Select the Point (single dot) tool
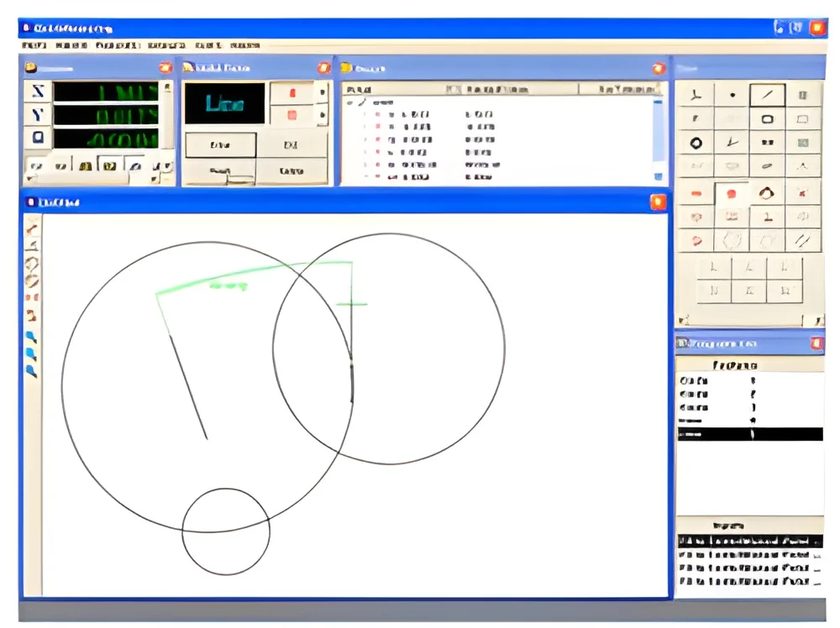The height and width of the screenshot is (628, 840). (x=732, y=96)
